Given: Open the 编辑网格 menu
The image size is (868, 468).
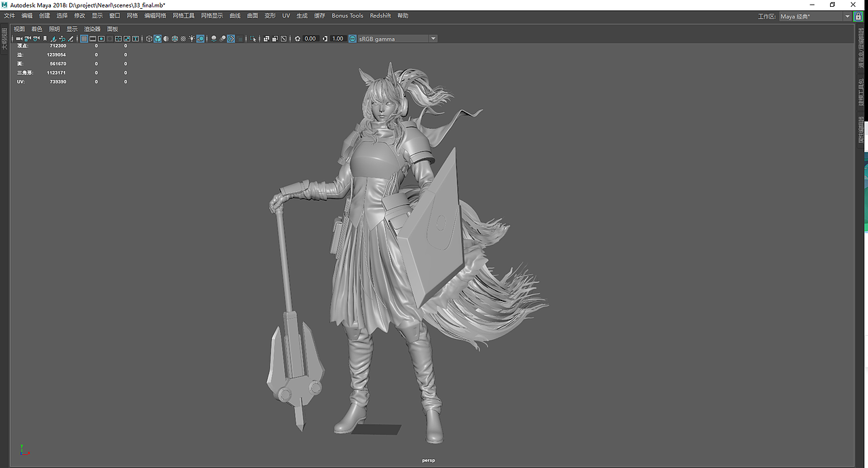Looking at the screenshot, I should tap(155, 16).
